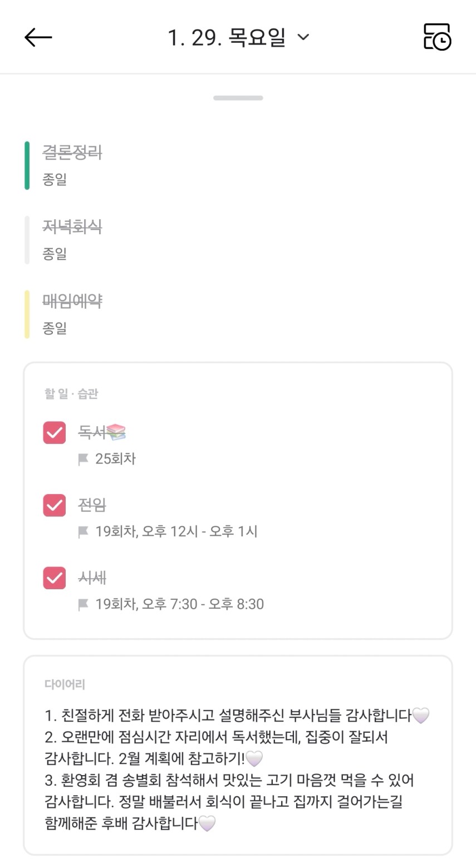Tap the books emoji beside 독서
Image resolution: width=476 pixels, height=868 pixels.
tap(116, 432)
